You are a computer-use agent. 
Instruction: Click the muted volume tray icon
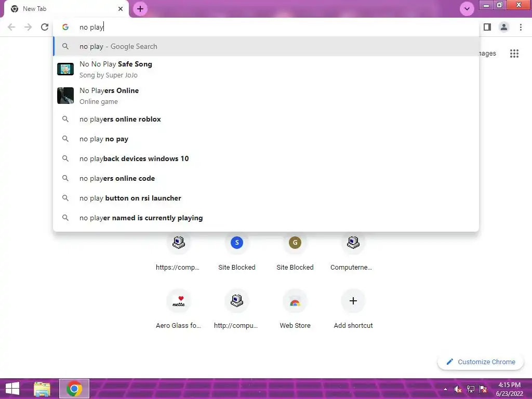[458, 389]
